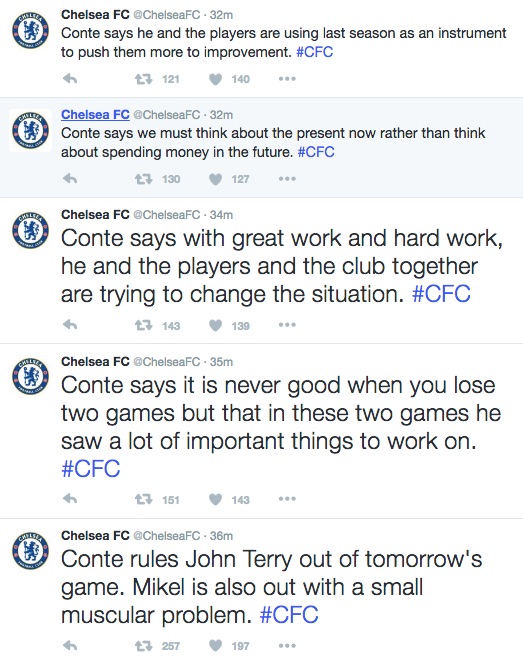
Task: Open more options on the 35m tweet
Action: point(287,499)
